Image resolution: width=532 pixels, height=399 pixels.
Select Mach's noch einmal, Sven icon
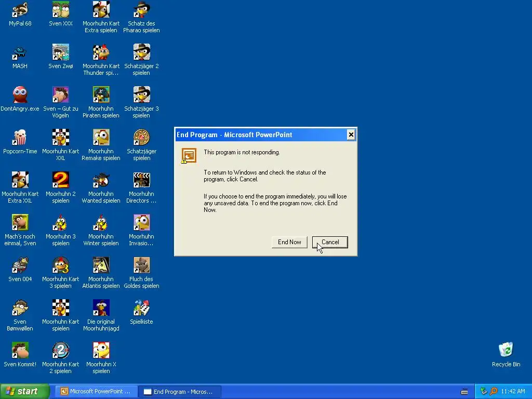pos(20,222)
